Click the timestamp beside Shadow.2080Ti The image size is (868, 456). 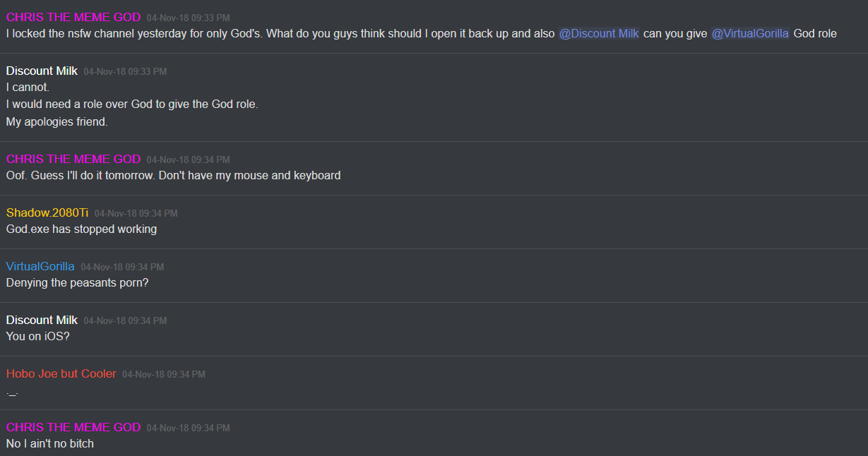[x=136, y=213]
